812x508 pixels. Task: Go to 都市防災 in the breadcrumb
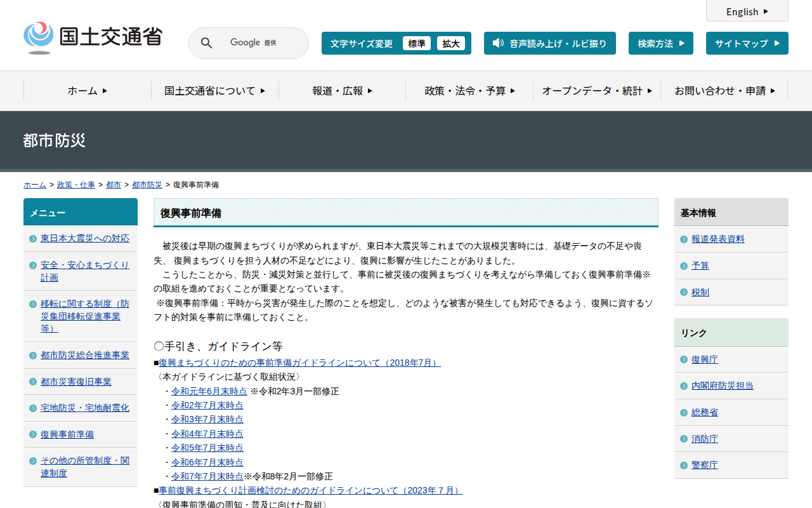[x=147, y=185]
